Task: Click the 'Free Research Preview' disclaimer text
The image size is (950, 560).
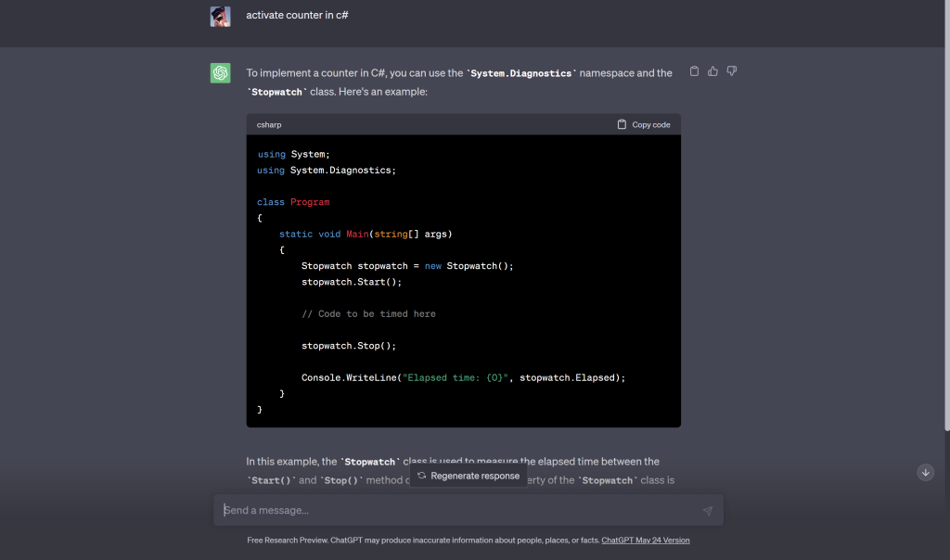Action: (x=423, y=540)
